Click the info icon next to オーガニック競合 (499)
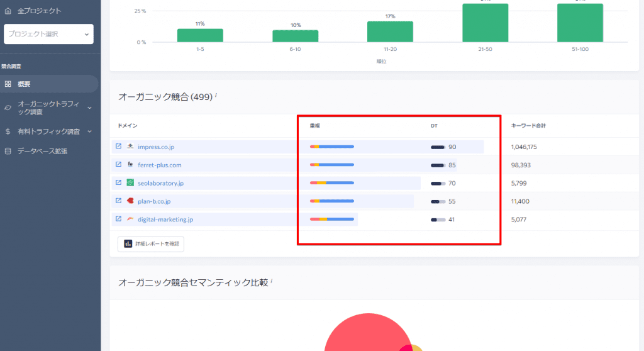 pyautogui.click(x=216, y=96)
